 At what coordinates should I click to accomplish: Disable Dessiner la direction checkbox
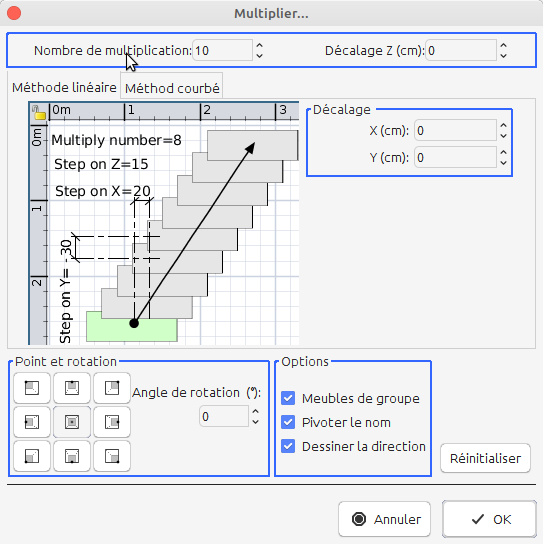(288, 446)
